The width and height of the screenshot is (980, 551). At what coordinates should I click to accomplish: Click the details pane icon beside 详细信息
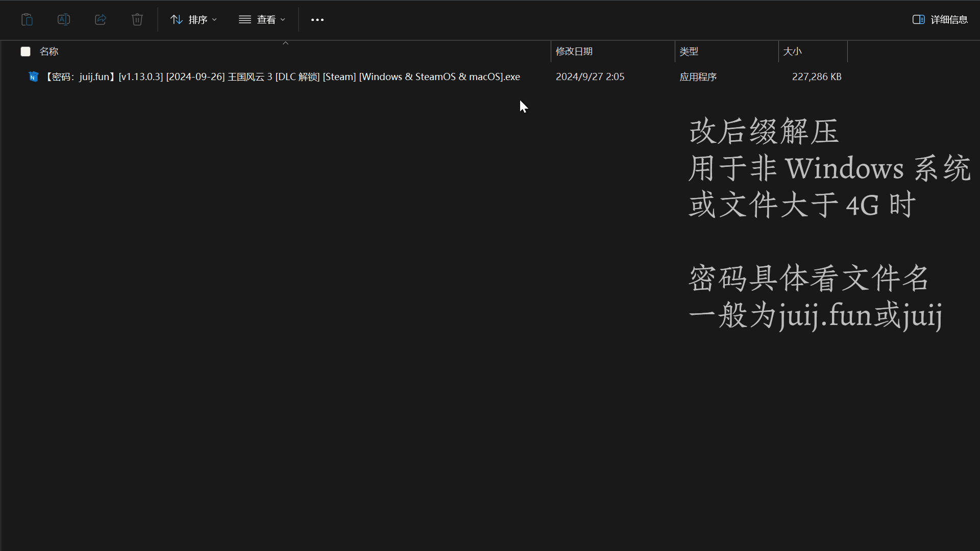(918, 19)
